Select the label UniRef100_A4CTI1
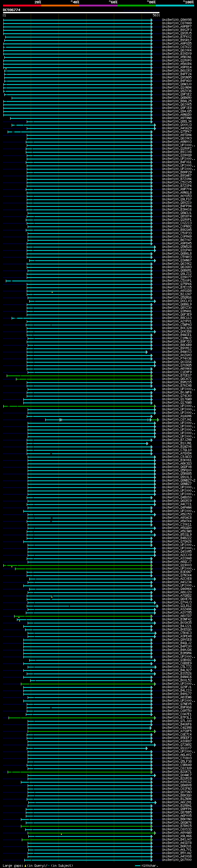This screenshot has width=197, height=868. point(177,504)
